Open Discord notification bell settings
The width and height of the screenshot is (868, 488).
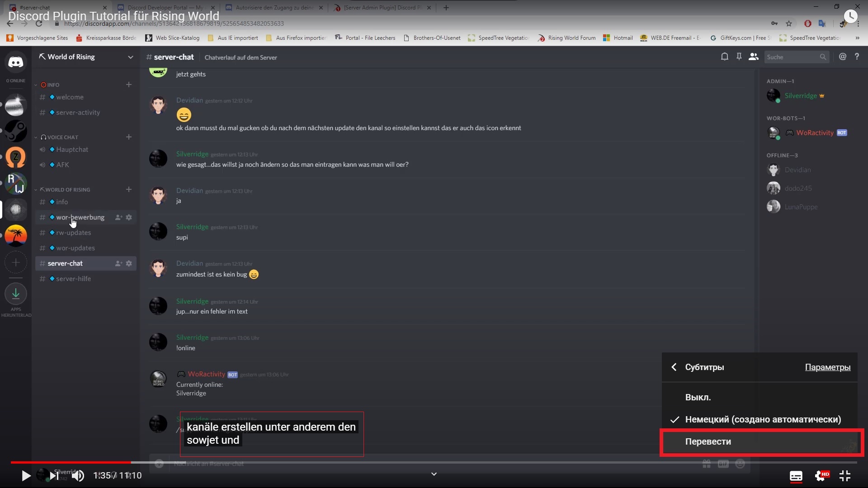pos(724,57)
